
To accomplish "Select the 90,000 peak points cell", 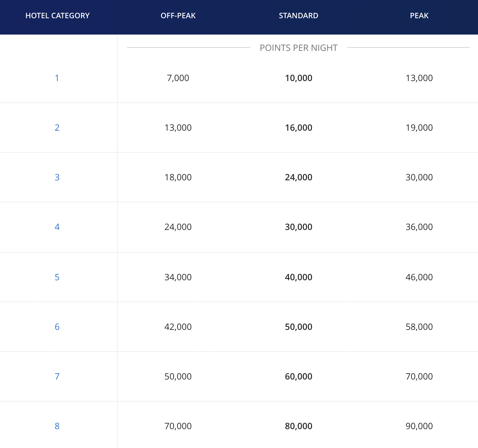I will (419, 426).
